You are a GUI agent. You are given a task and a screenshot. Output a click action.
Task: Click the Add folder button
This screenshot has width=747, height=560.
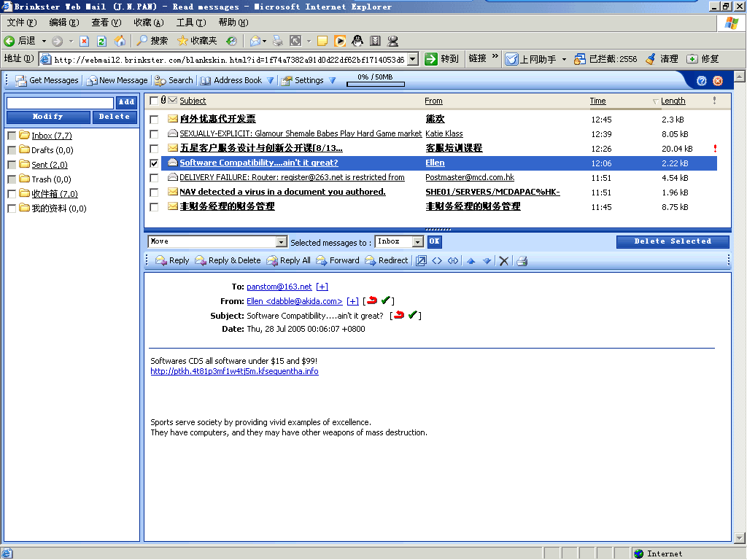(x=126, y=102)
